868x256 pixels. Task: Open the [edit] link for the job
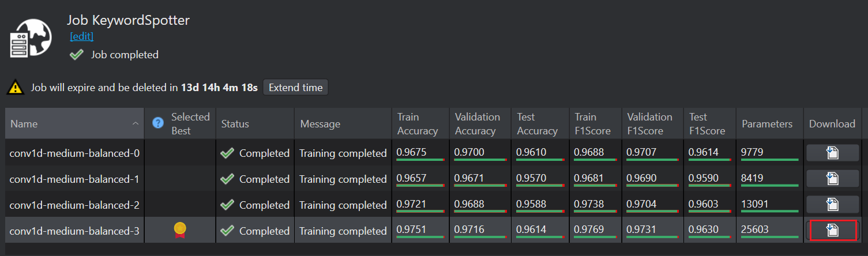(x=81, y=36)
